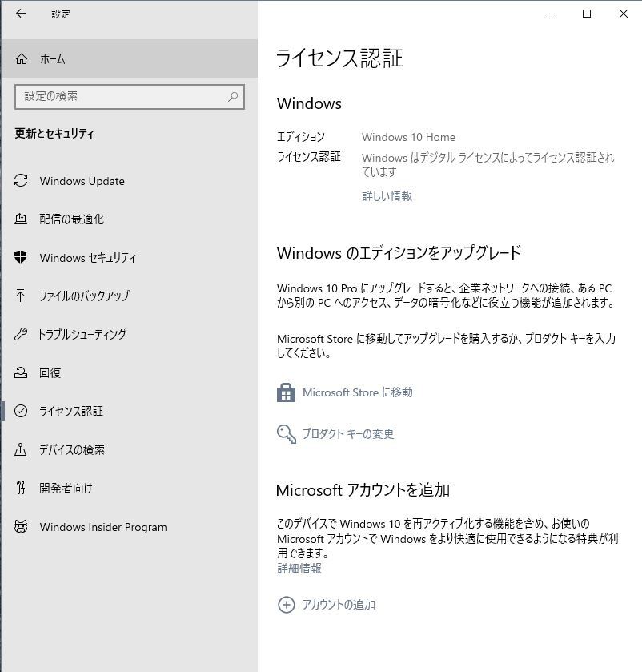Go to ファイルのバックアップ
The image size is (642, 672).
[x=129, y=296]
